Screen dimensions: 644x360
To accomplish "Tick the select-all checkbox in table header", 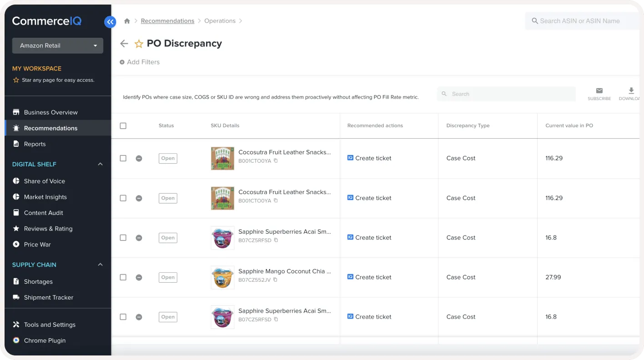I will (123, 126).
